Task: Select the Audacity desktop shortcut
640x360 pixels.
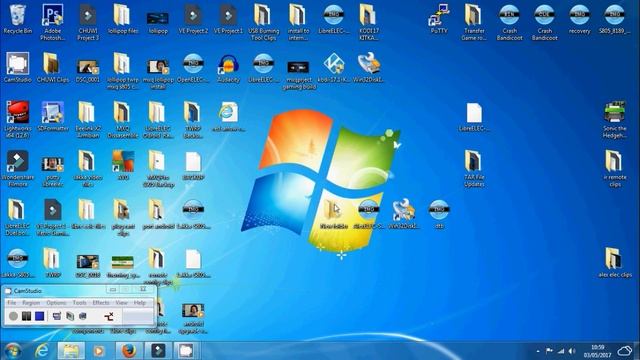Action: click(228, 68)
